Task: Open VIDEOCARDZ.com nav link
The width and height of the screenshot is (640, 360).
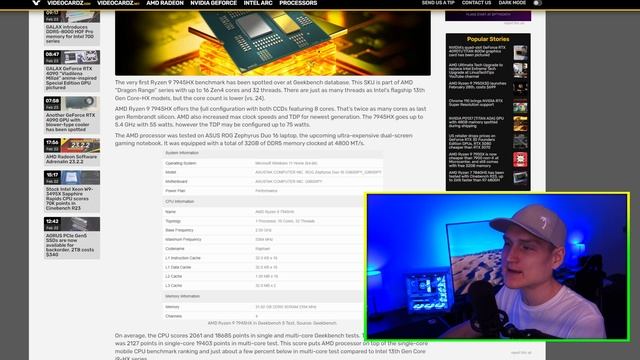Action: pos(69,3)
